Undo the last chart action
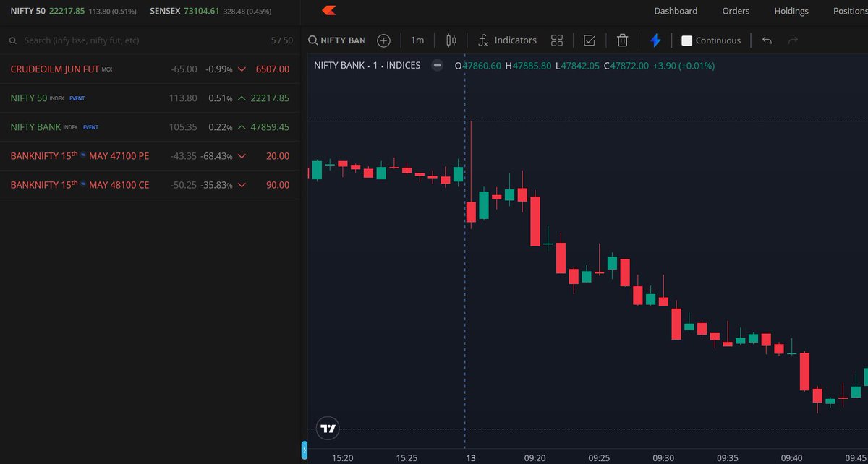Screen dimensions: 868x464 767,40
